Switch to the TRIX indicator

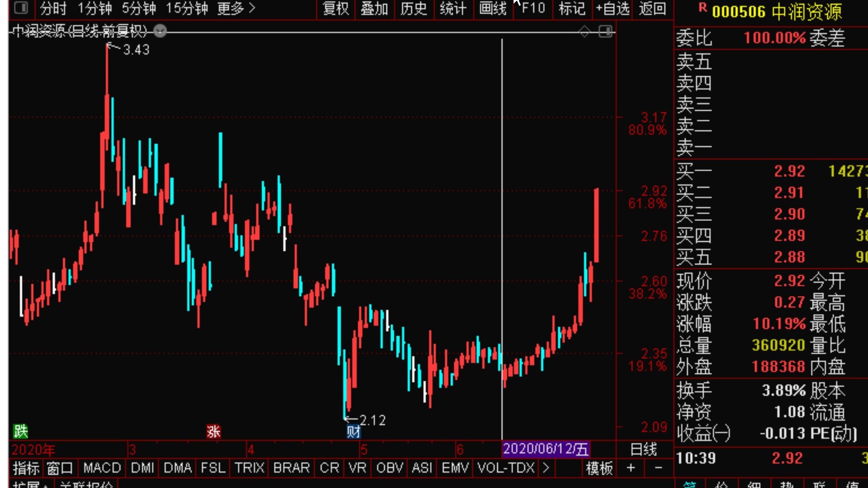(x=250, y=468)
